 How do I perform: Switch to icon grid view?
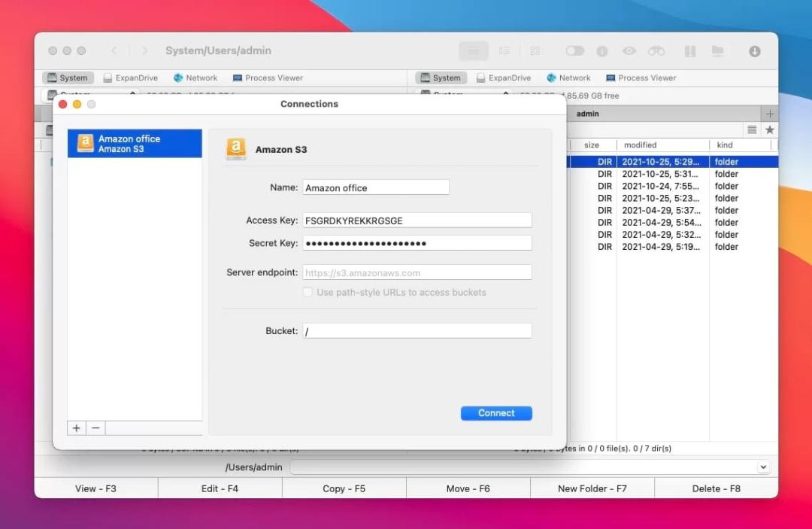tap(535, 50)
